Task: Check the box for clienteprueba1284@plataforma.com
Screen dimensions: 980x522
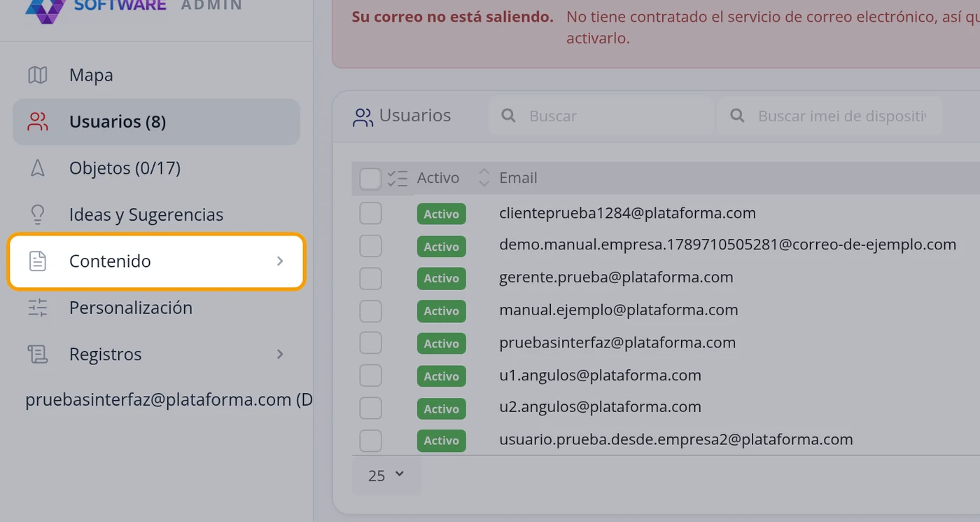Action: pyautogui.click(x=370, y=213)
